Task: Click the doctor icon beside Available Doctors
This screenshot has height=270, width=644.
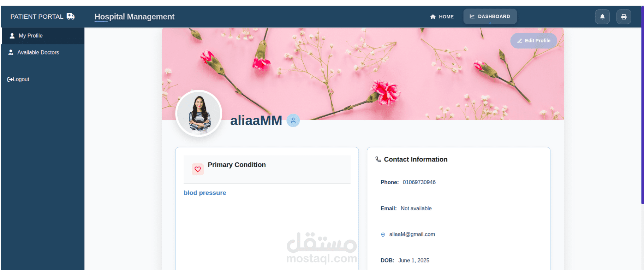Action: pos(11,52)
